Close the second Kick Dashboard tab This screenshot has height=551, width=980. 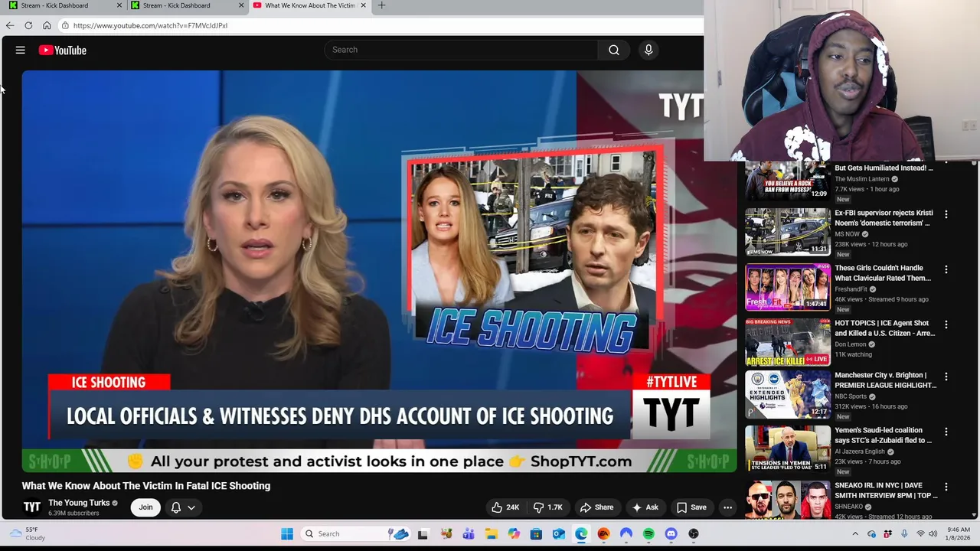click(x=241, y=5)
